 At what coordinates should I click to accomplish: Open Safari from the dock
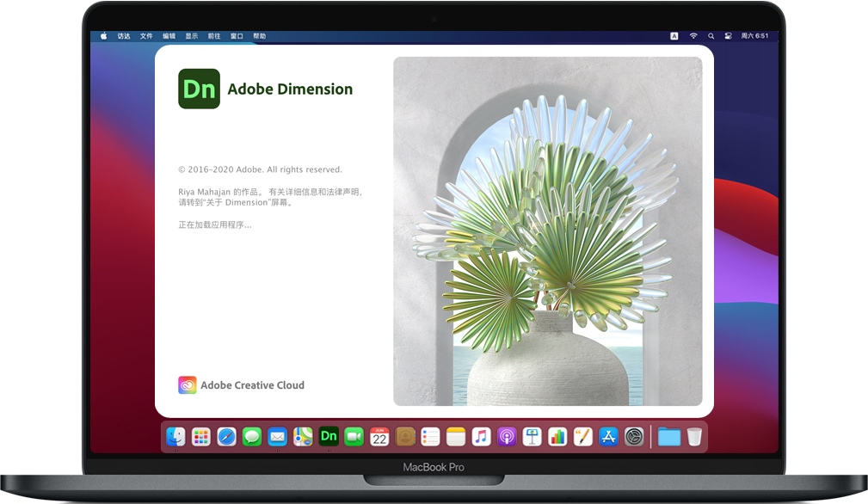point(226,437)
